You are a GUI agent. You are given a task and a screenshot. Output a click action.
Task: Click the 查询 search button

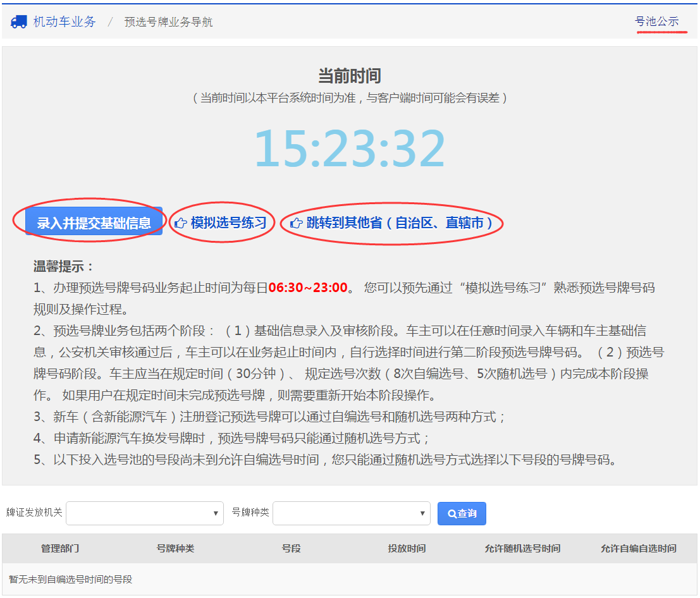pyautogui.click(x=462, y=513)
